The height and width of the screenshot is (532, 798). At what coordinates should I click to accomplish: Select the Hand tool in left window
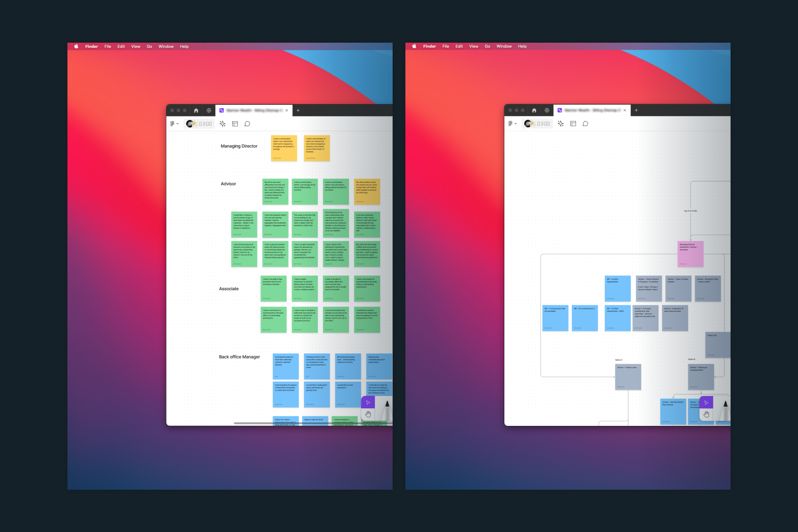coord(368,415)
